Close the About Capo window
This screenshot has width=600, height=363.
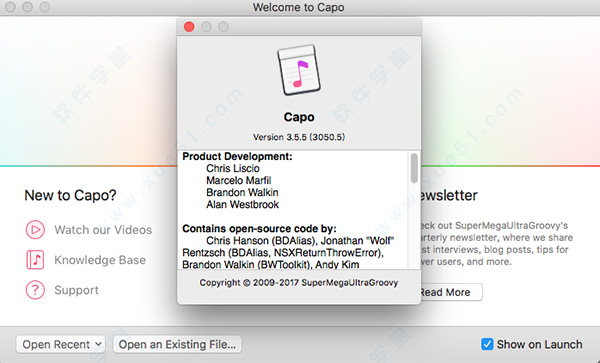[x=189, y=27]
